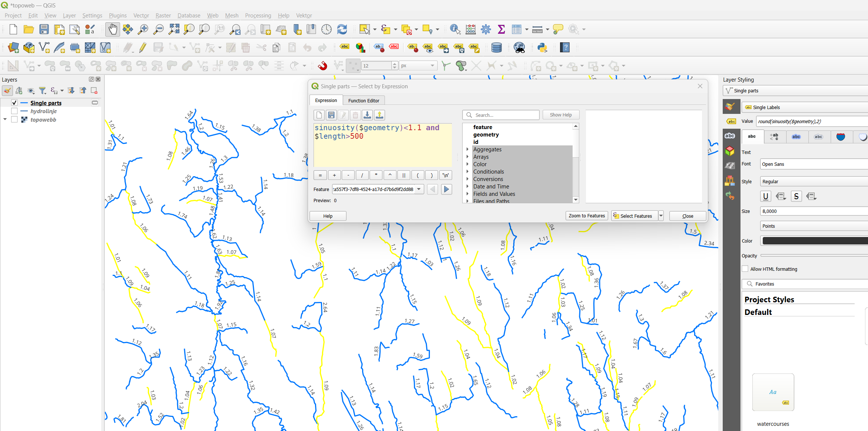
Task: Increase snapping tolerance spinner value
Action: [394, 64]
